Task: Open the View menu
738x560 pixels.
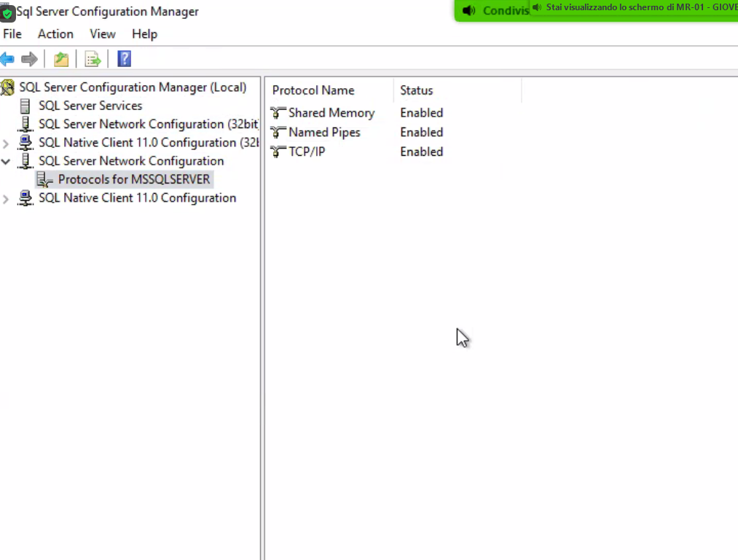Action: click(102, 34)
